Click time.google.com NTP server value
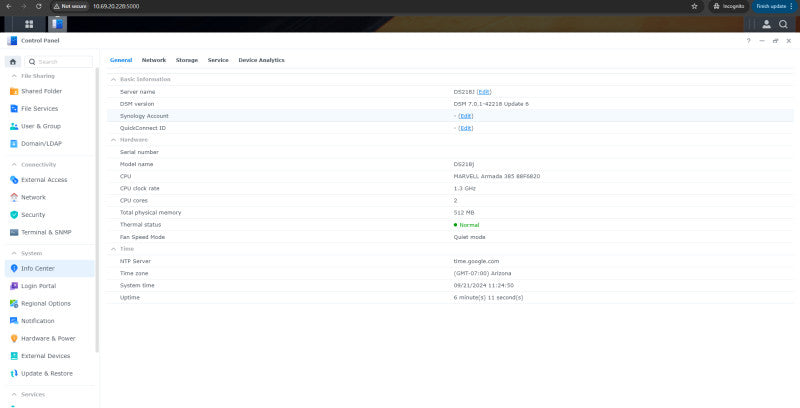Screen dimensions: 800x408 pos(476,261)
